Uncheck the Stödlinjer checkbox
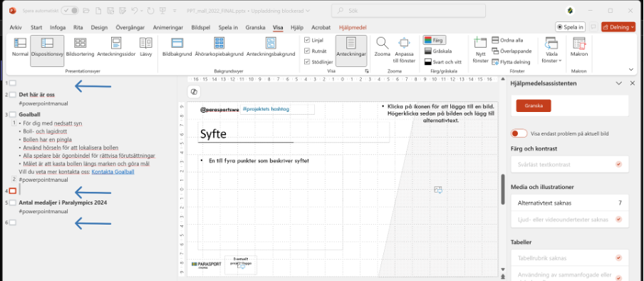This screenshot has height=281, width=644. click(x=307, y=62)
